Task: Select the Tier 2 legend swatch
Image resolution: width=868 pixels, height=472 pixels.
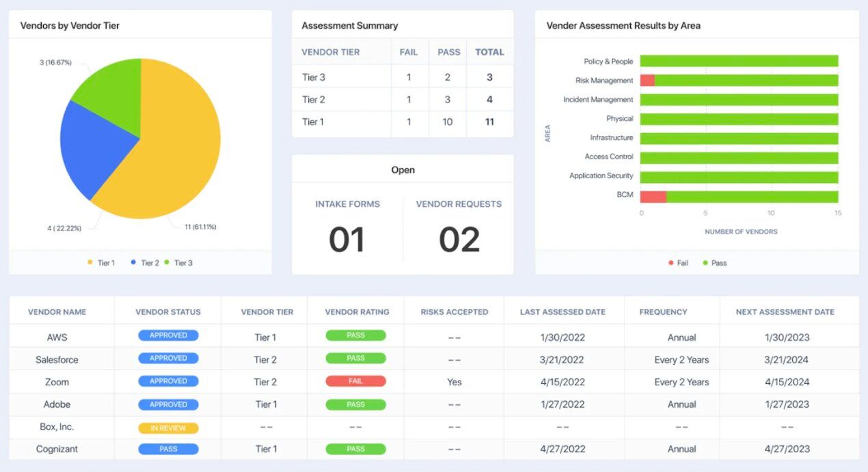Action: 134,262
